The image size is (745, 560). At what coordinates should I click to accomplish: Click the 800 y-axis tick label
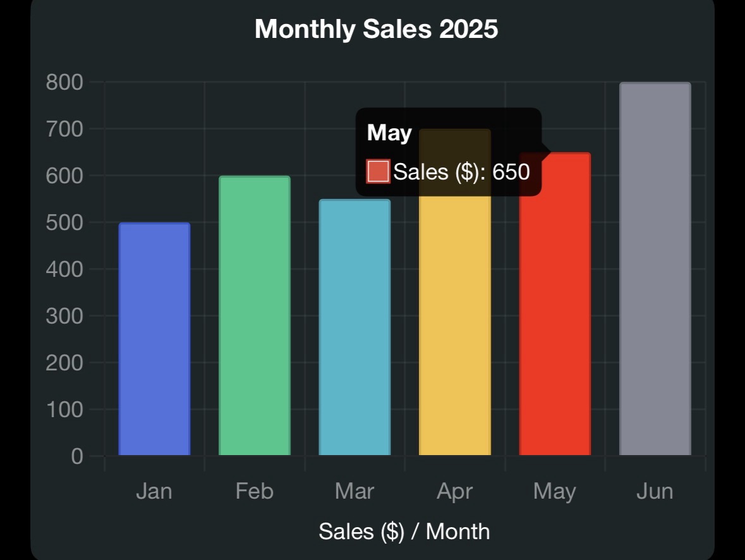(64, 82)
